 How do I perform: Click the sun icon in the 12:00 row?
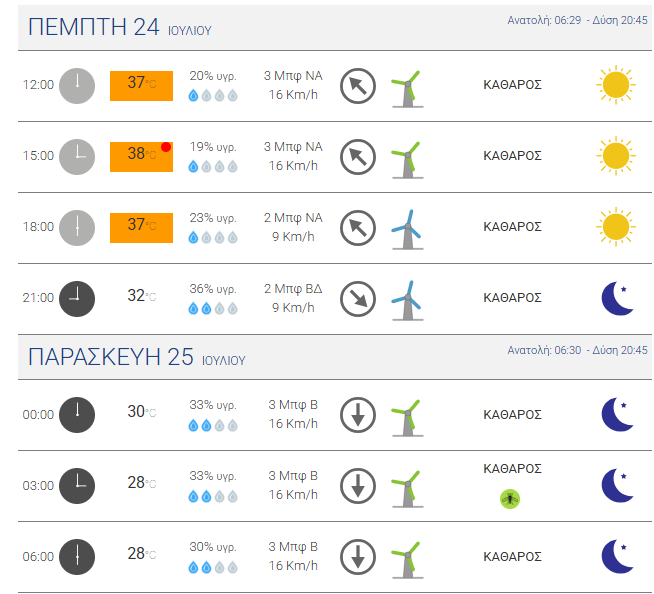(x=616, y=85)
